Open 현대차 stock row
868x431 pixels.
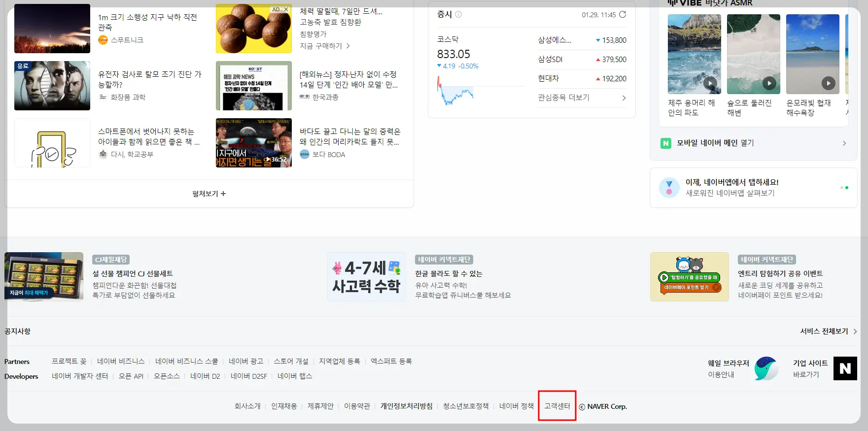[x=582, y=79]
